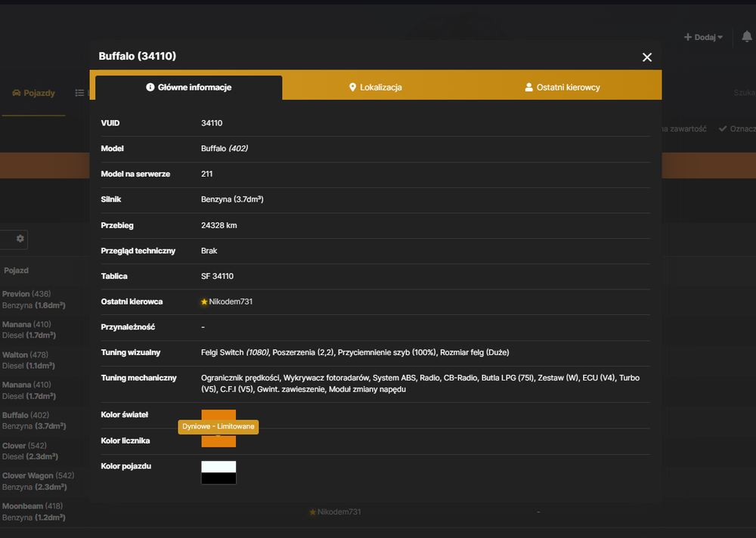Click the person icon on Ostatni kierowcy tab
This screenshot has width=756, height=538.
(528, 87)
